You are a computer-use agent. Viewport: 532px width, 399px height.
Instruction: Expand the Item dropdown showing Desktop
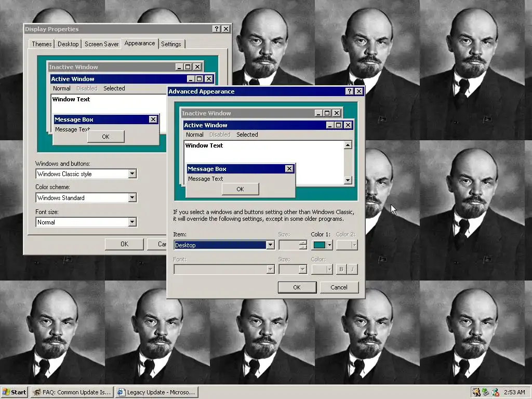270,245
